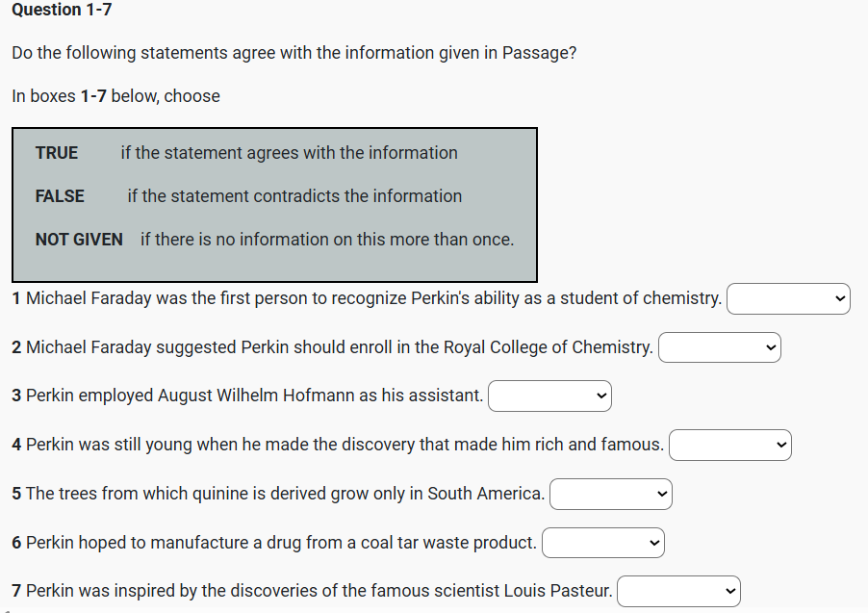Viewport: 868px width, 613px height.
Task: Open the answer dropdown for question 2
Action: pos(719,347)
